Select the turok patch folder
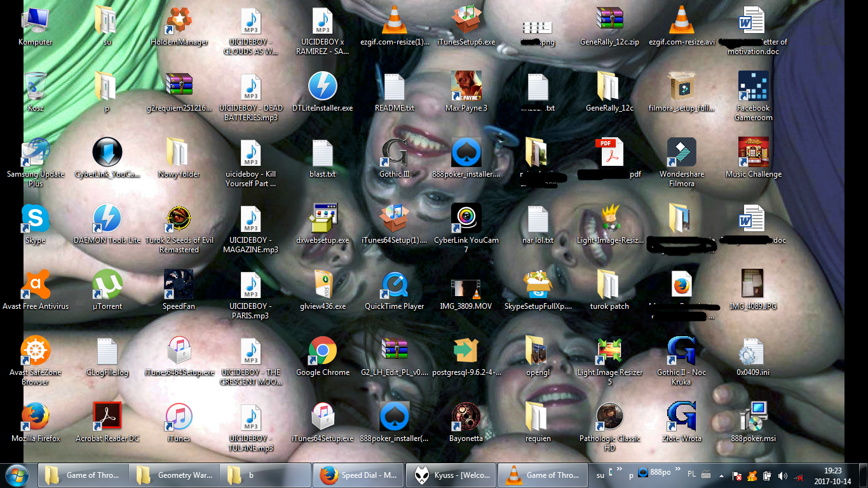 point(610,290)
